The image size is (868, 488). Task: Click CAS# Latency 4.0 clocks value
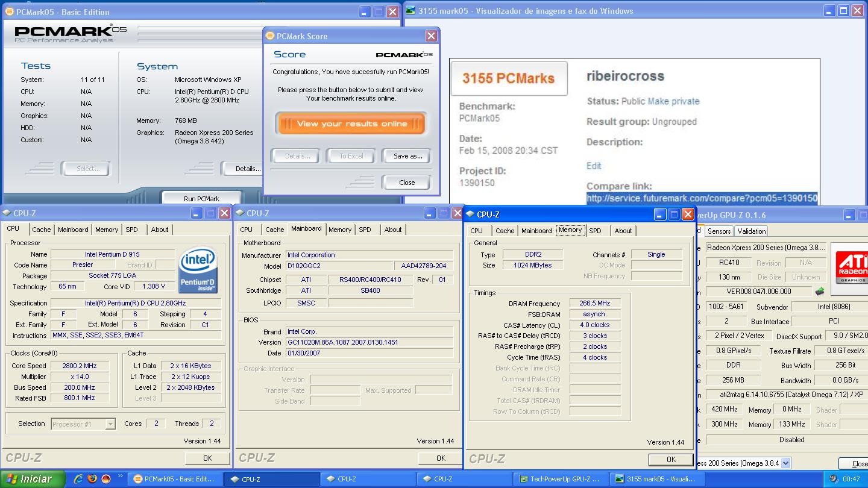595,325
